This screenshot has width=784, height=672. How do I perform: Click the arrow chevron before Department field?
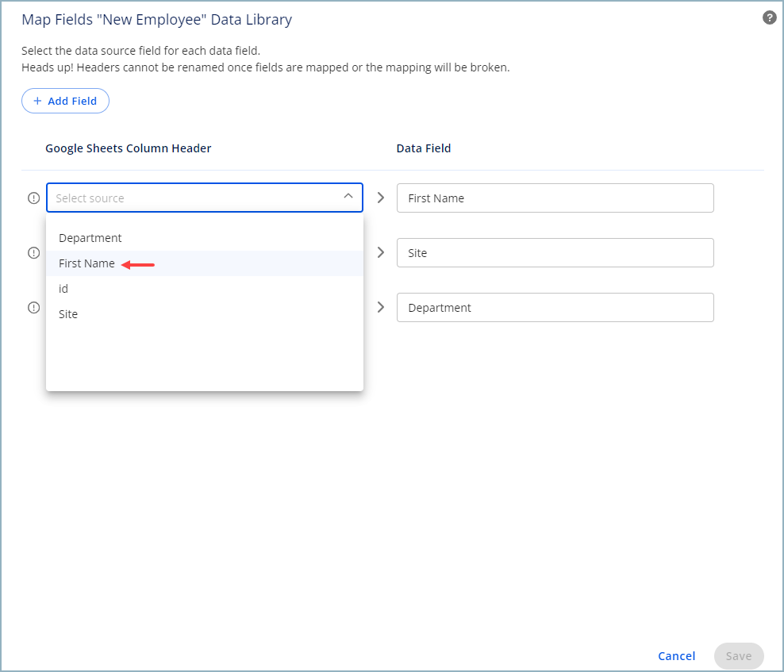click(x=381, y=307)
